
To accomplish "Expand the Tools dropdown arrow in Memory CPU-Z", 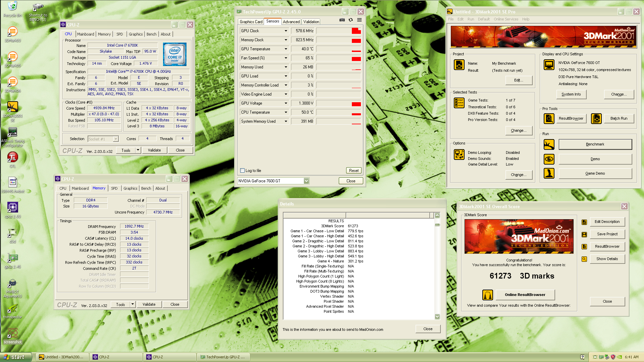I will (132, 304).
